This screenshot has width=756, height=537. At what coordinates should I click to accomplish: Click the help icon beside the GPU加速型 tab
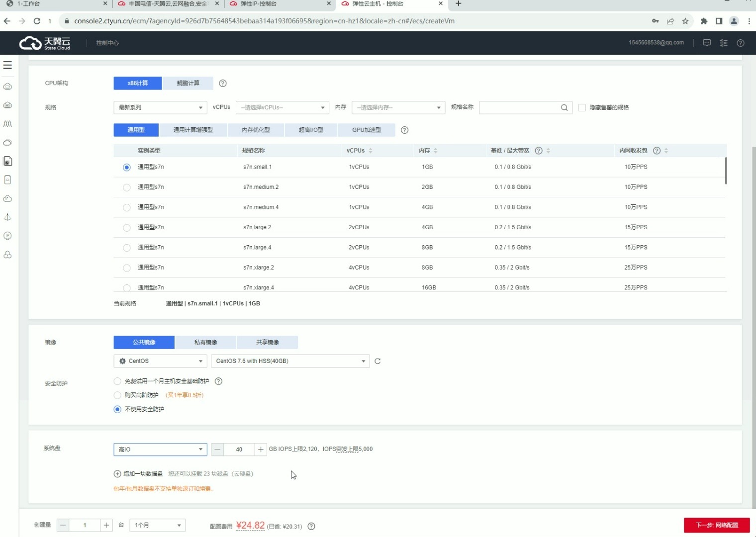[404, 130]
